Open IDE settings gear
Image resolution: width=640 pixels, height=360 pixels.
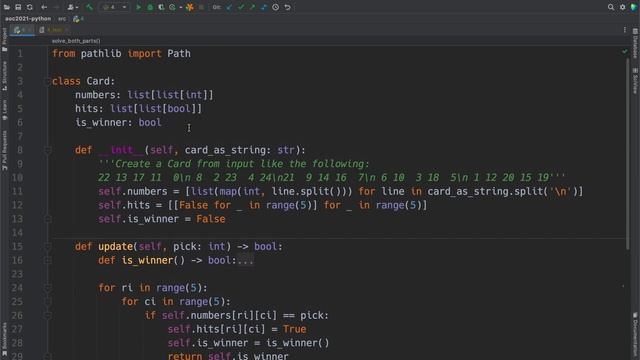coord(622,7)
